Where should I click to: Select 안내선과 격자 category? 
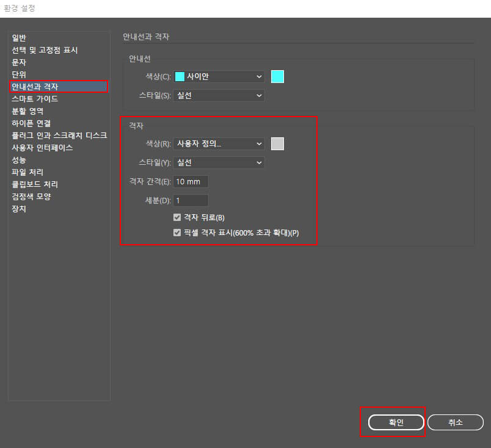point(59,87)
